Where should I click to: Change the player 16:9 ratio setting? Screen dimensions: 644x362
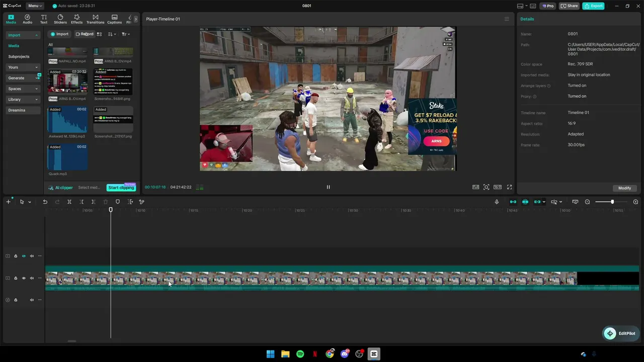[498, 187]
